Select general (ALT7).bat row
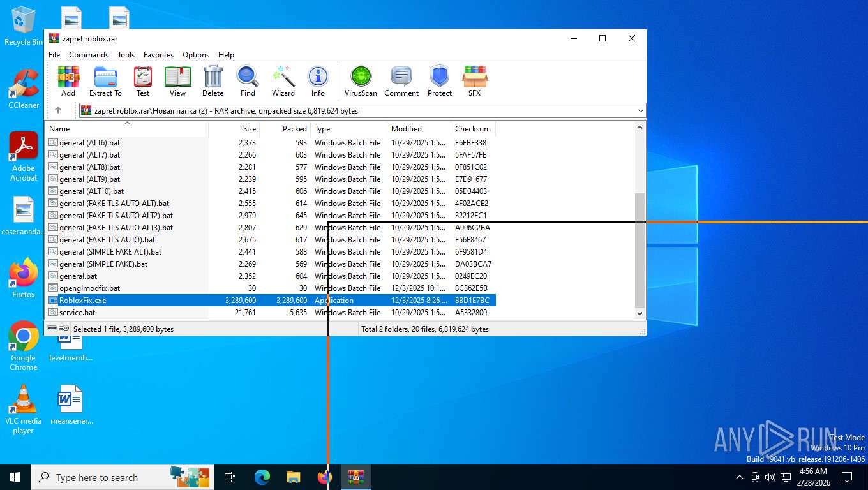Viewport: 868px width, 490px height. [271, 154]
